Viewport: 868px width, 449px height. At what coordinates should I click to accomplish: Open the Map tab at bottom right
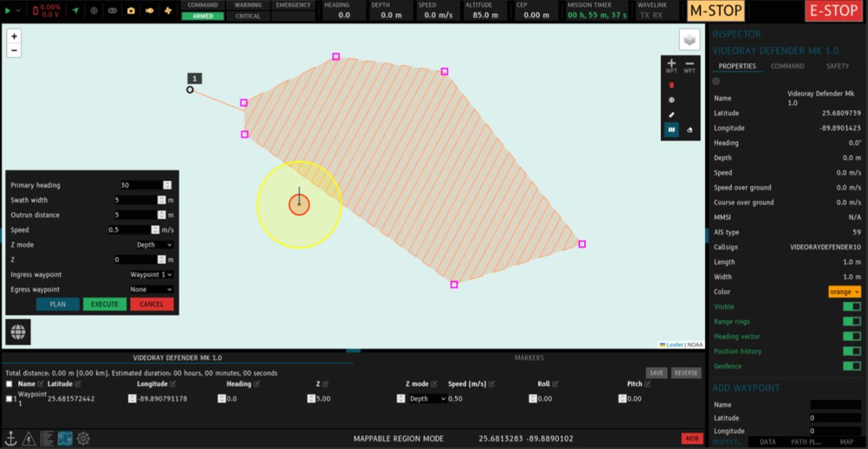847,442
